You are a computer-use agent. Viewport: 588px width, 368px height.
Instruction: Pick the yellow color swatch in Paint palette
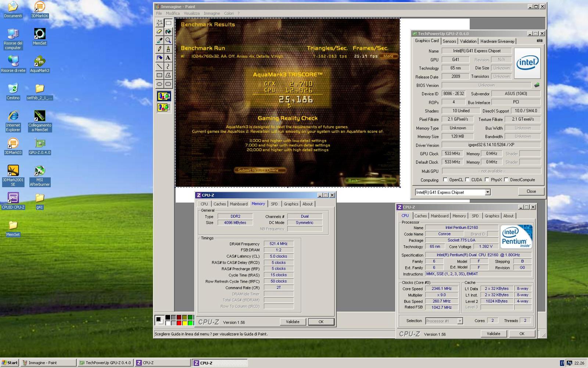(x=185, y=323)
